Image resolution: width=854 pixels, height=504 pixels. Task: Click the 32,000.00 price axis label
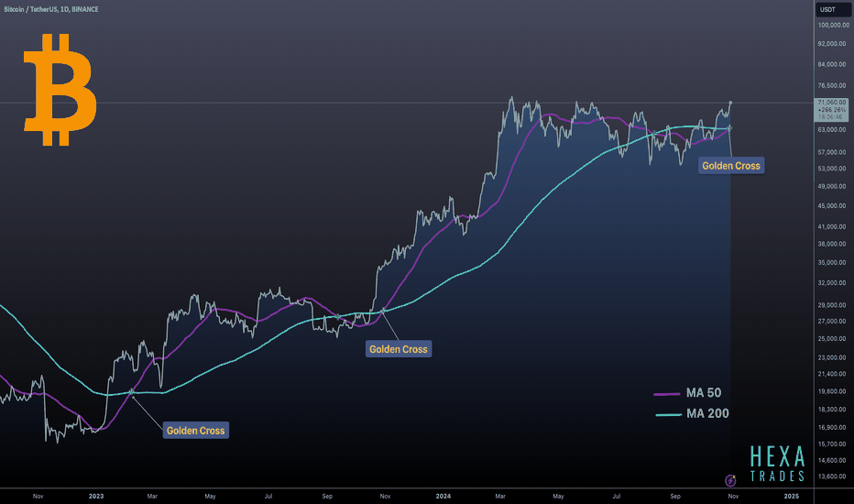pos(833,283)
